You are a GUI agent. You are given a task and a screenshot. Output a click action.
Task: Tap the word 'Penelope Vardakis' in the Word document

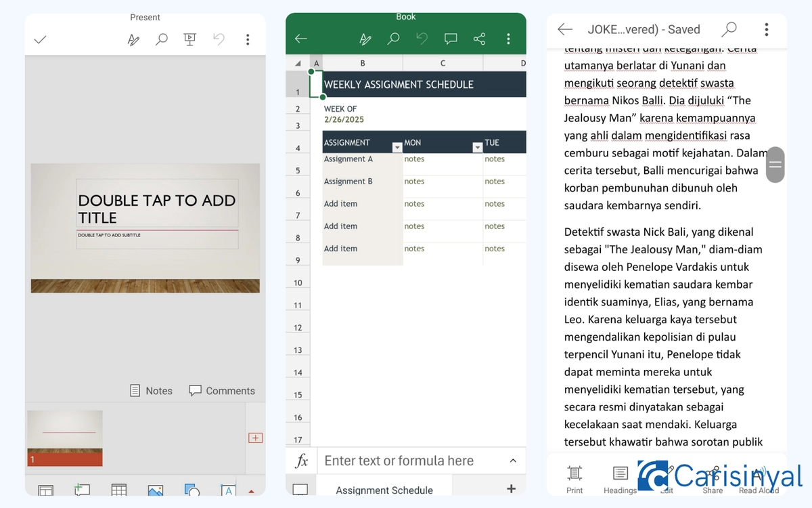[x=669, y=267]
